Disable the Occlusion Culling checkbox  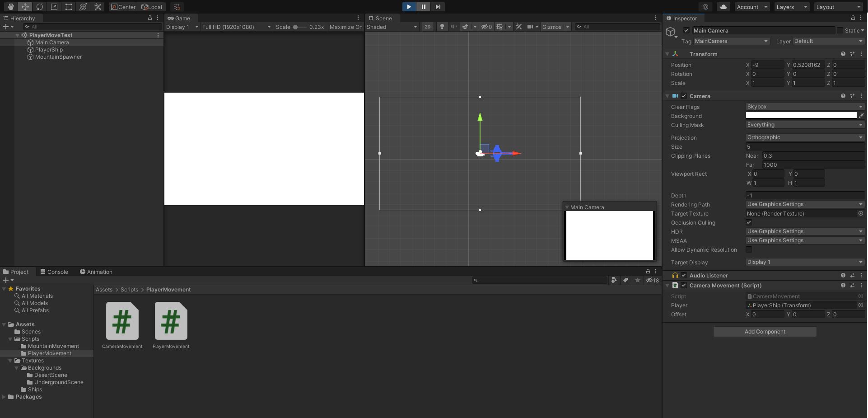(749, 222)
